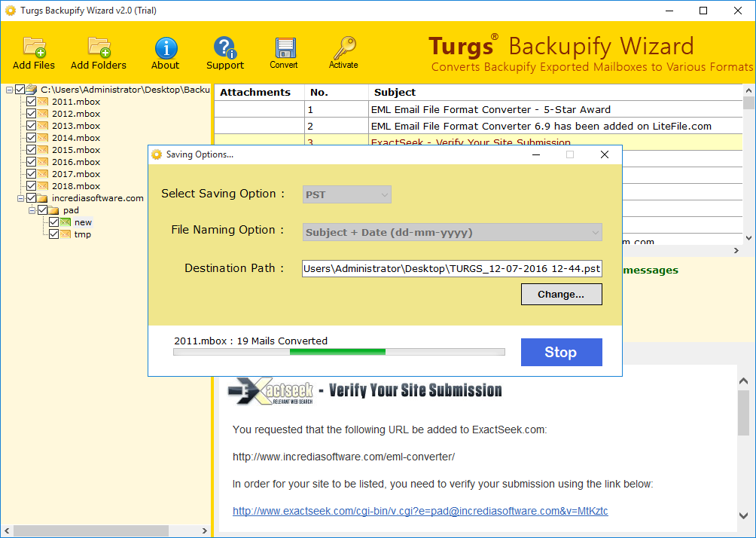Click the Subject column header
Screen dimensions: 756x538
tap(556, 92)
